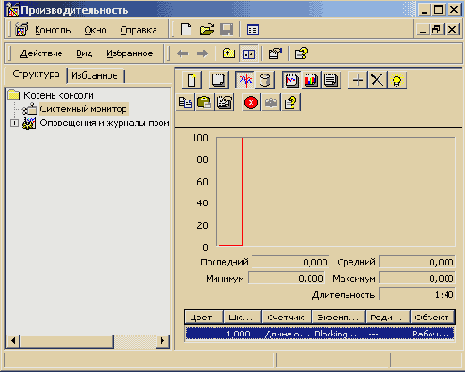Select the highlighted counter row 1,000
465x372 pixels.
click(320, 334)
